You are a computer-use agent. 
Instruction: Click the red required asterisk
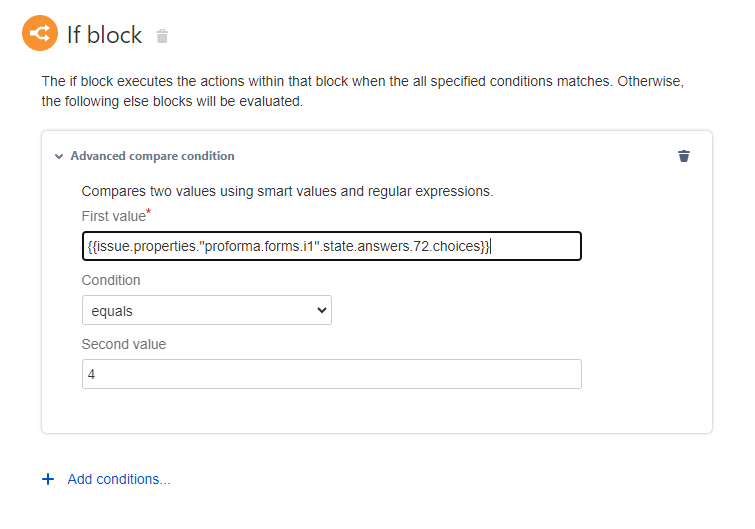tap(149, 213)
